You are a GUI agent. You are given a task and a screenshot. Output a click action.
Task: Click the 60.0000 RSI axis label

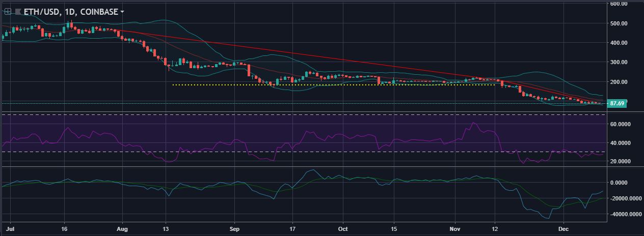click(621, 124)
